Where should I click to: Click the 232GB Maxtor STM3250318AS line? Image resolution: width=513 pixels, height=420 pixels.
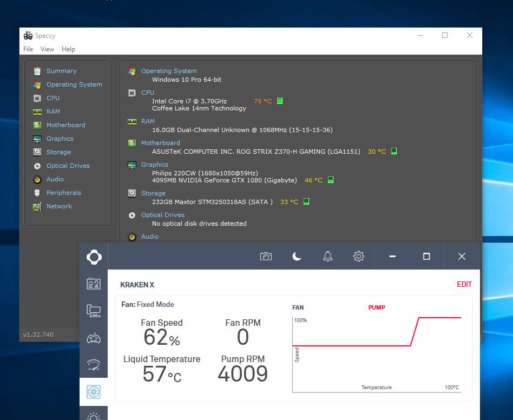click(212, 202)
